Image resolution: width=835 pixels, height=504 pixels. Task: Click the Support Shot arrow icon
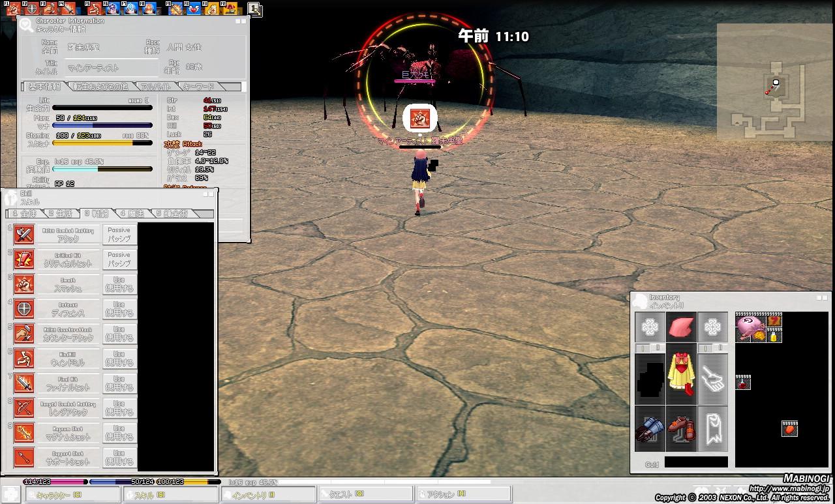pos(24,458)
